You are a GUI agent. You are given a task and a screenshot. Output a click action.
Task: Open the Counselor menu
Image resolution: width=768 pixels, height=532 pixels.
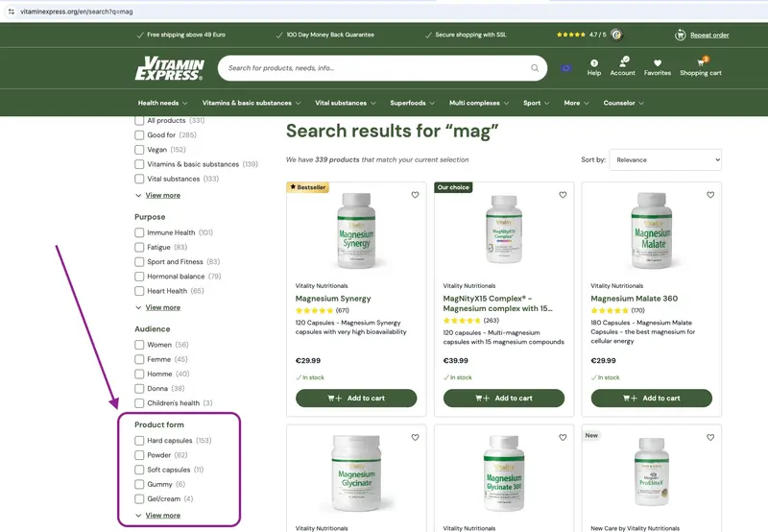coord(623,103)
